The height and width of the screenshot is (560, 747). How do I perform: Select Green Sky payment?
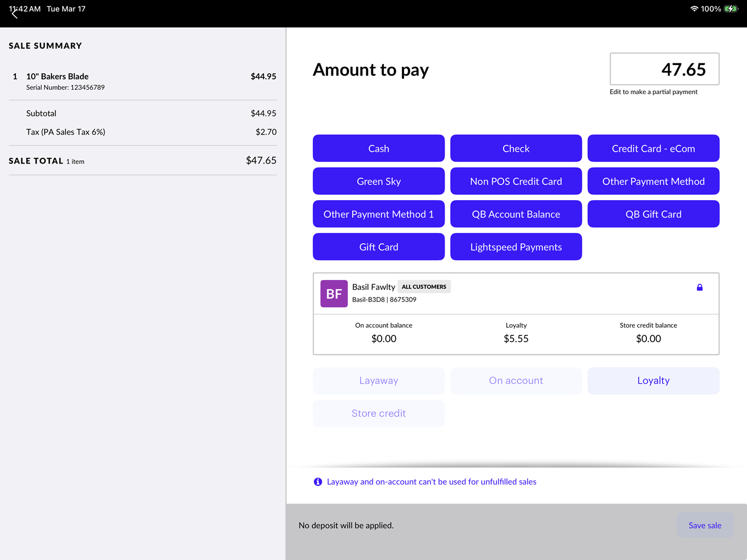coord(378,181)
